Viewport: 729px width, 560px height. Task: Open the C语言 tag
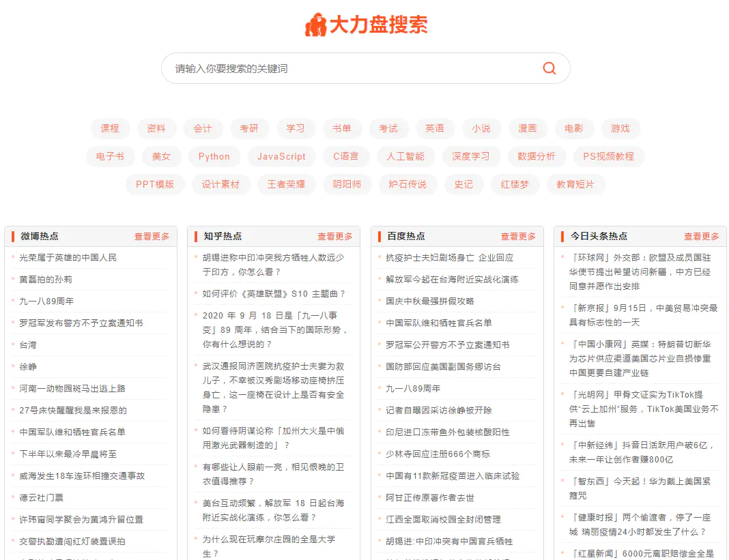pyautogui.click(x=346, y=156)
